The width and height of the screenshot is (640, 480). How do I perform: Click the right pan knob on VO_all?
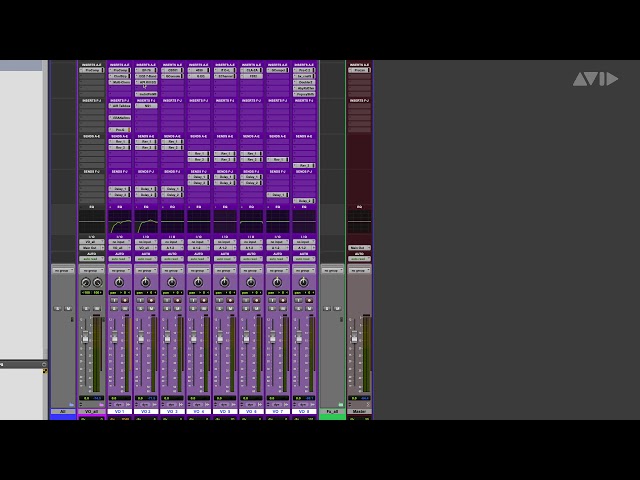pos(98,282)
